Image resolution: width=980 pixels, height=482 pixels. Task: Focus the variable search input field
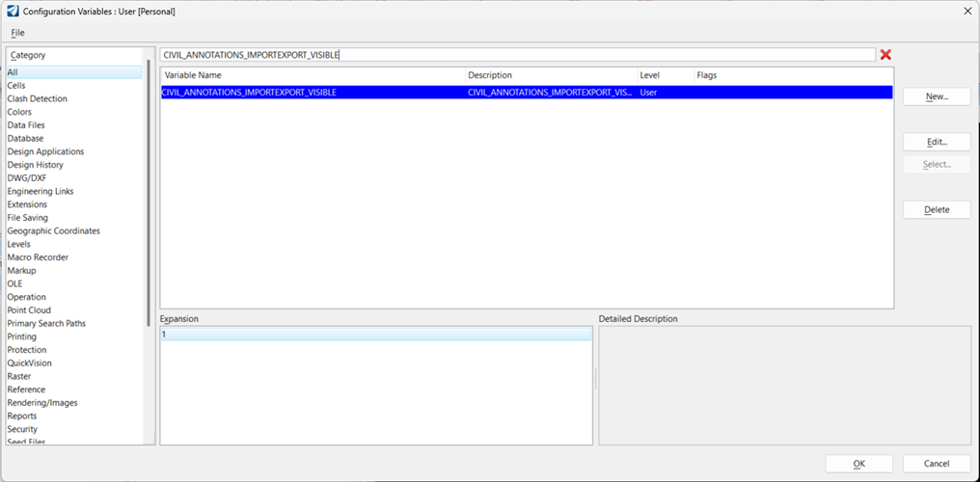coord(518,55)
